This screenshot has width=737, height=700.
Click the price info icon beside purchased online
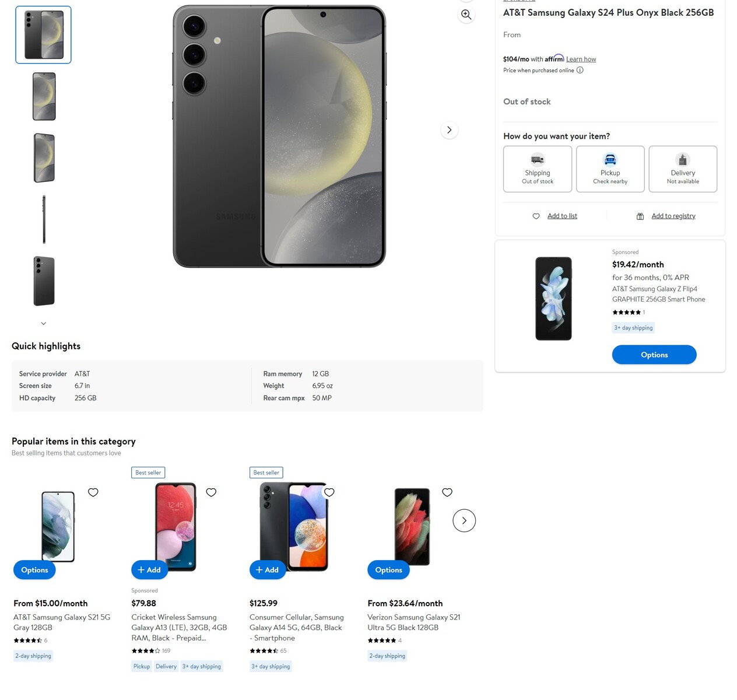tap(580, 70)
